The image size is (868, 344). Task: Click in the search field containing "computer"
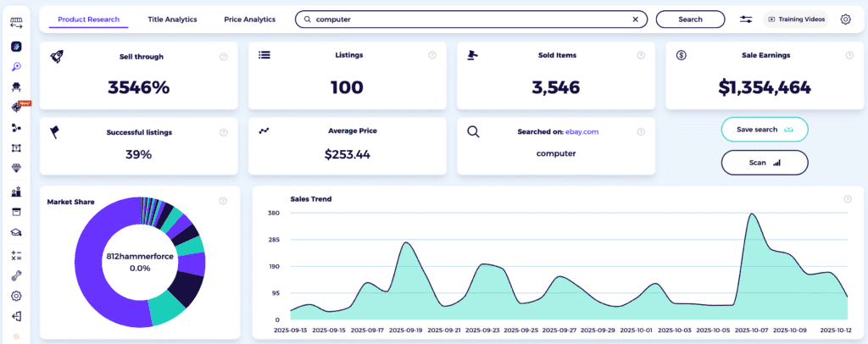click(x=466, y=19)
